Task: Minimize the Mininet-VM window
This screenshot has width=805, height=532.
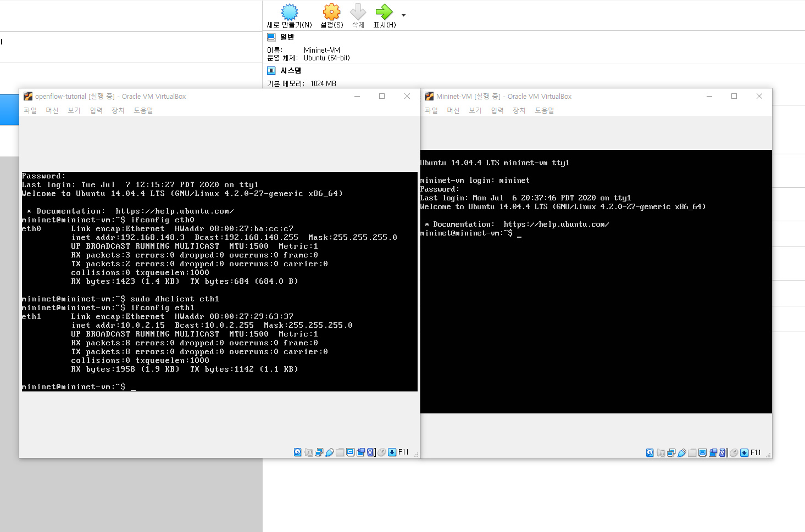Action: coord(709,96)
